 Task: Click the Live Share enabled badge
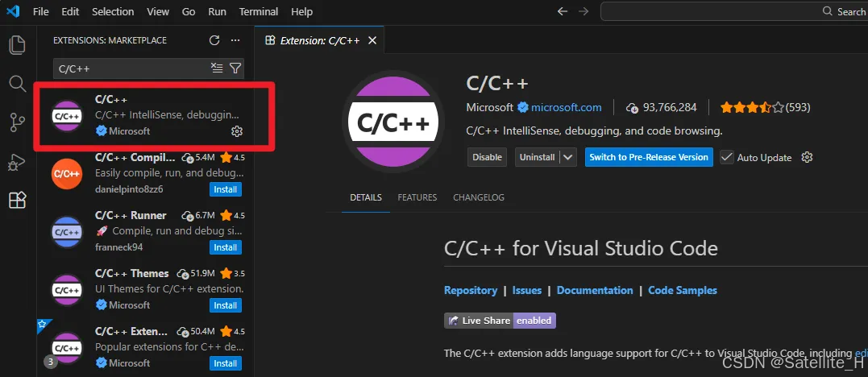(x=500, y=321)
